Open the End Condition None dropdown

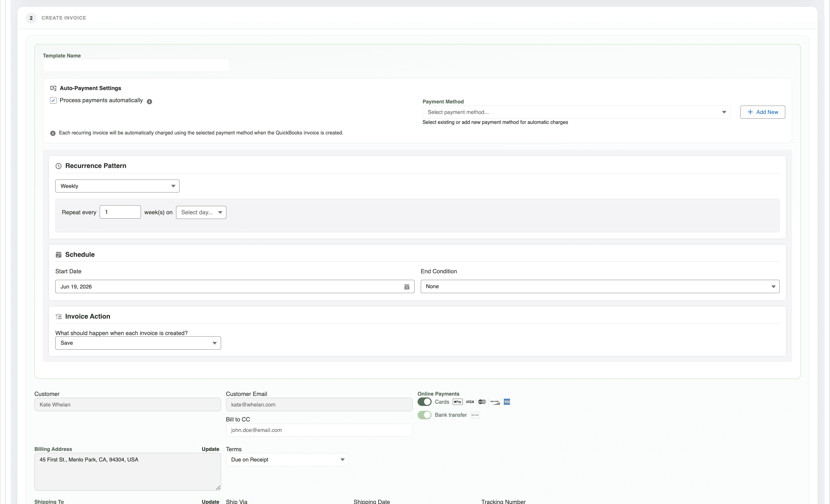tap(600, 286)
